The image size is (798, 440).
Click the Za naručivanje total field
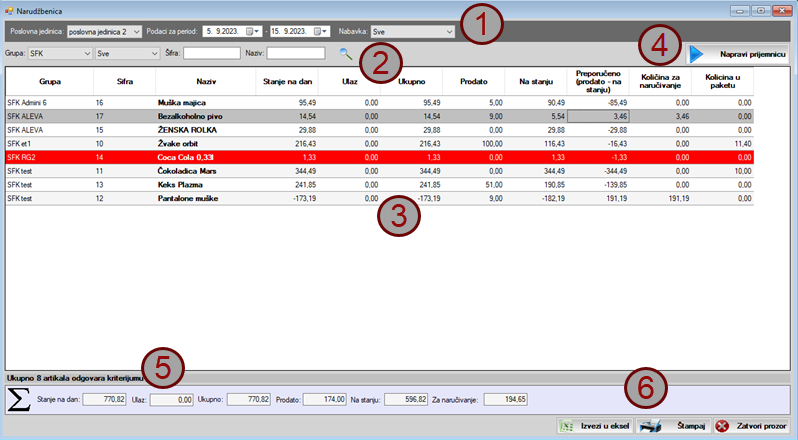point(505,400)
